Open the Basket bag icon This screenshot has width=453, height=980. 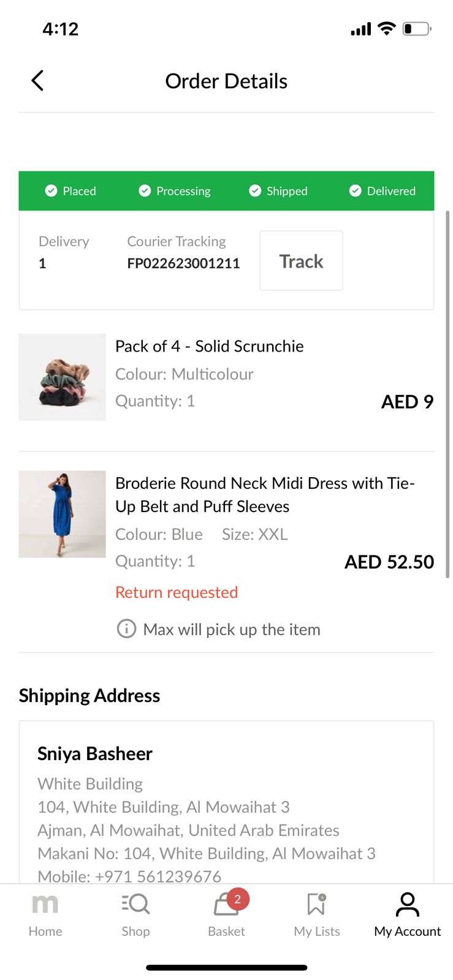(x=226, y=905)
